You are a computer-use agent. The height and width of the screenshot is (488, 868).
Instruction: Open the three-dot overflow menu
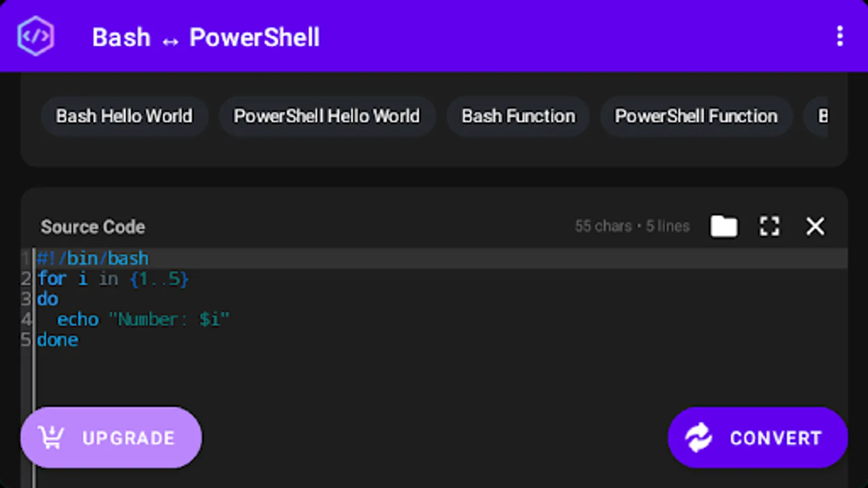coord(839,36)
